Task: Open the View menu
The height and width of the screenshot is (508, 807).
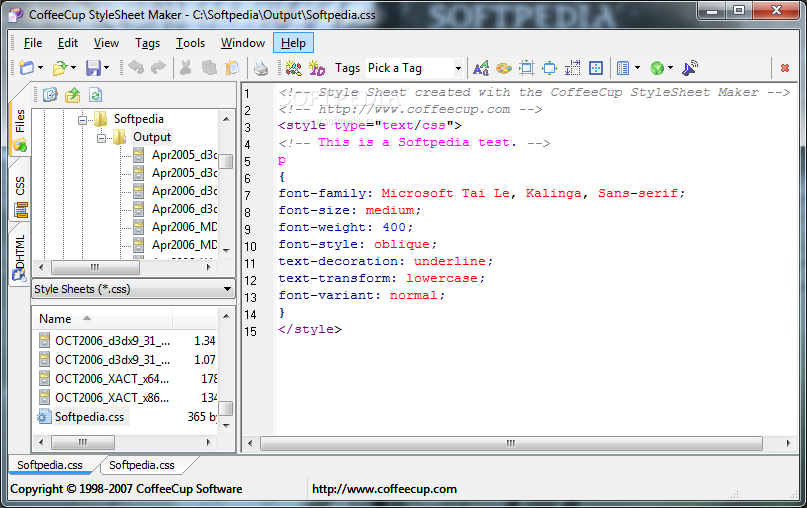Action: pyautogui.click(x=107, y=43)
